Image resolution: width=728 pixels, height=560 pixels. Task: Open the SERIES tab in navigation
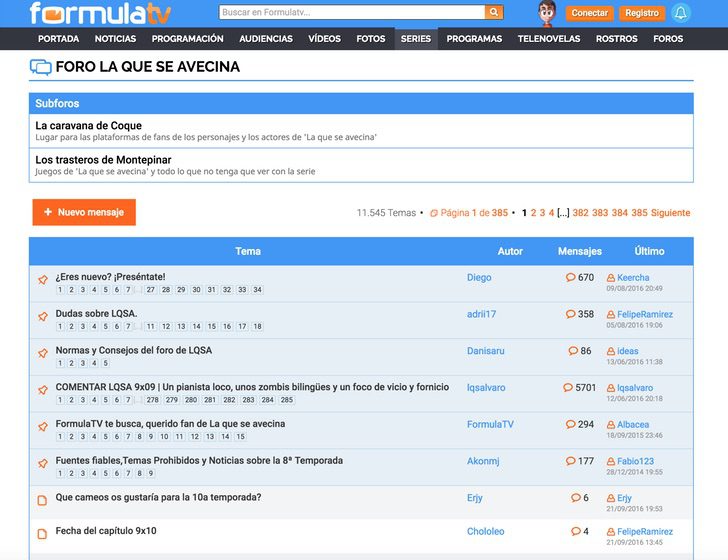(x=415, y=39)
